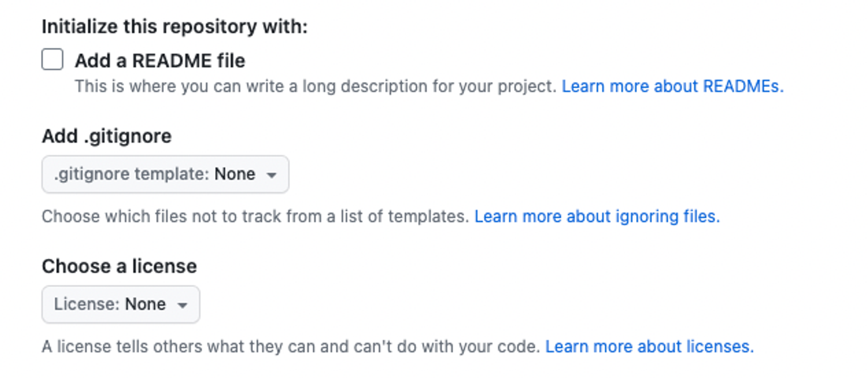This screenshot has height=378, width=868.
Task: Click the 'Add .gitignore' section heading
Action: 107,136
